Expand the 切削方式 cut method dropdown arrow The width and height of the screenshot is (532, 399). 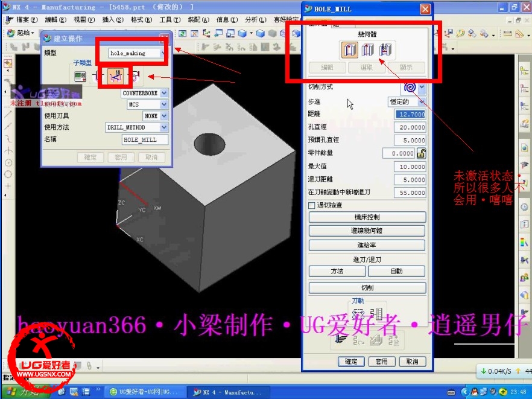422,88
